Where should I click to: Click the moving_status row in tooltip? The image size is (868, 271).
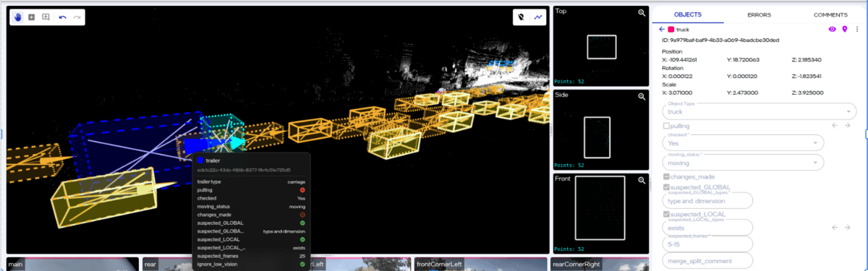coord(251,207)
